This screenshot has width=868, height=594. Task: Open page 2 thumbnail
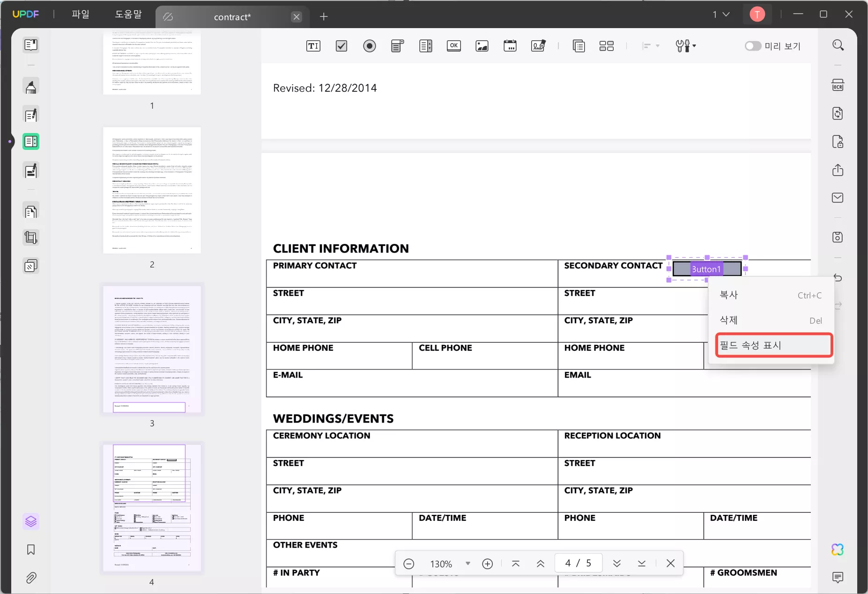point(152,190)
